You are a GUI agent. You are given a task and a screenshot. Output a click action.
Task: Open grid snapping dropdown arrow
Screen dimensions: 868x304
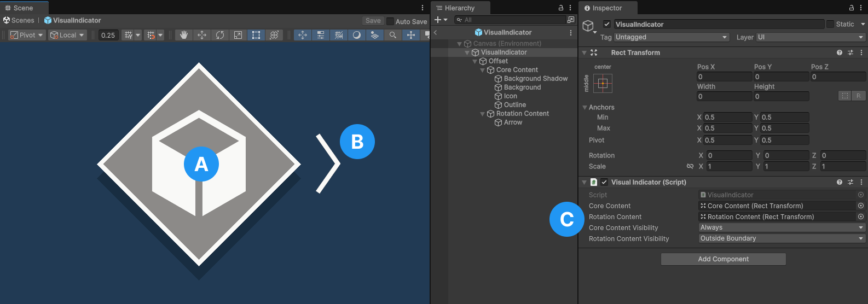[x=138, y=35]
